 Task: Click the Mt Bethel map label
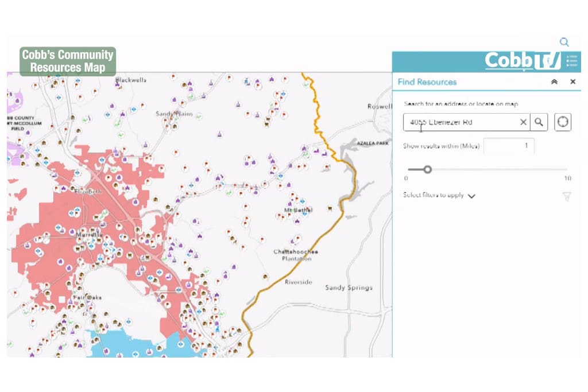pyautogui.click(x=298, y=210)
